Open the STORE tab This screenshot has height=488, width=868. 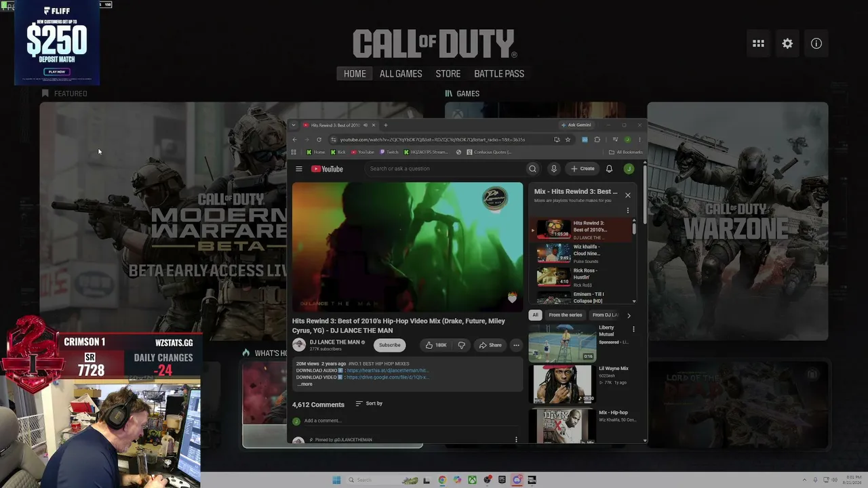pos(448,74)
